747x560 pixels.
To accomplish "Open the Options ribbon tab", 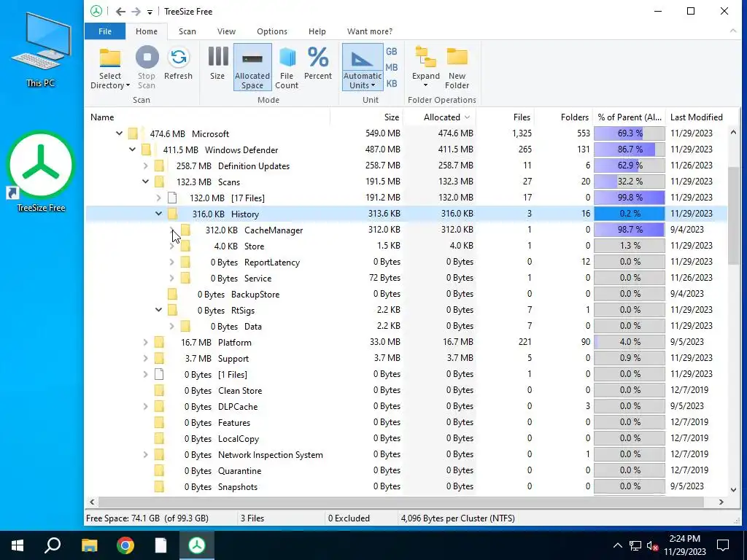I will (x=272, y=31).
